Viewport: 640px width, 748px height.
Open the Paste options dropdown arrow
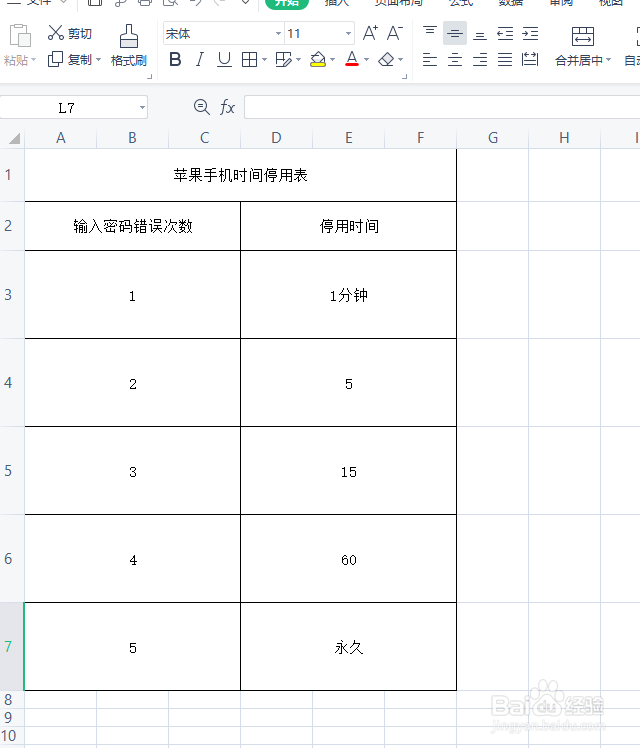point(33,60)
